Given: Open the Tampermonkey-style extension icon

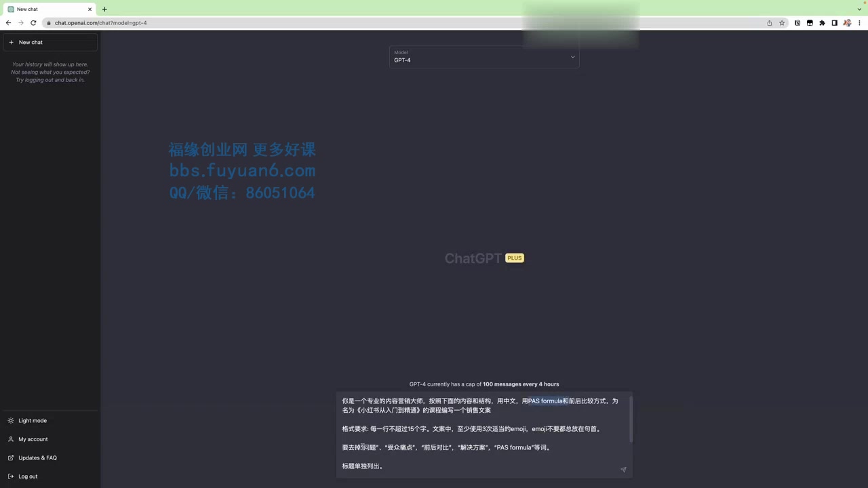Looking at the screenshot, I should click(x=810, y=23).
